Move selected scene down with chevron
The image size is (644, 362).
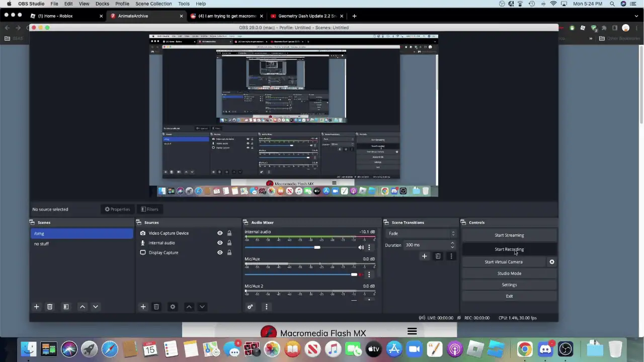(x=95, y=307)
